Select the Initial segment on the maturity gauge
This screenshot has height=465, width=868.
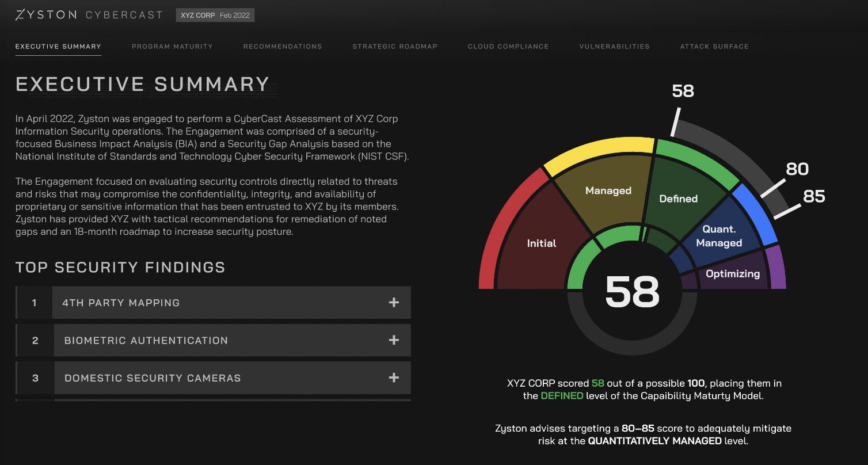(541, 243)
